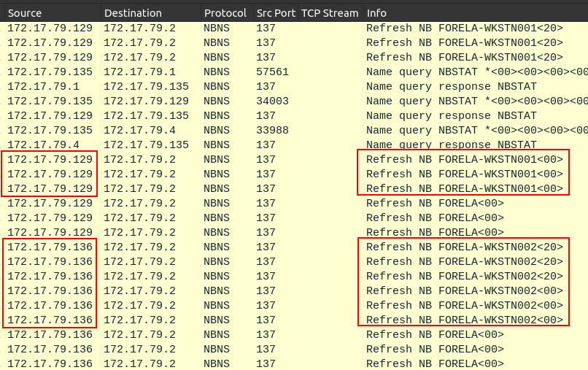Select first Refresh NB FORELA<00> from 172.17.79.129
This screenshot has width=588, height=370.
pyautogui.click(x=435, y=203)
